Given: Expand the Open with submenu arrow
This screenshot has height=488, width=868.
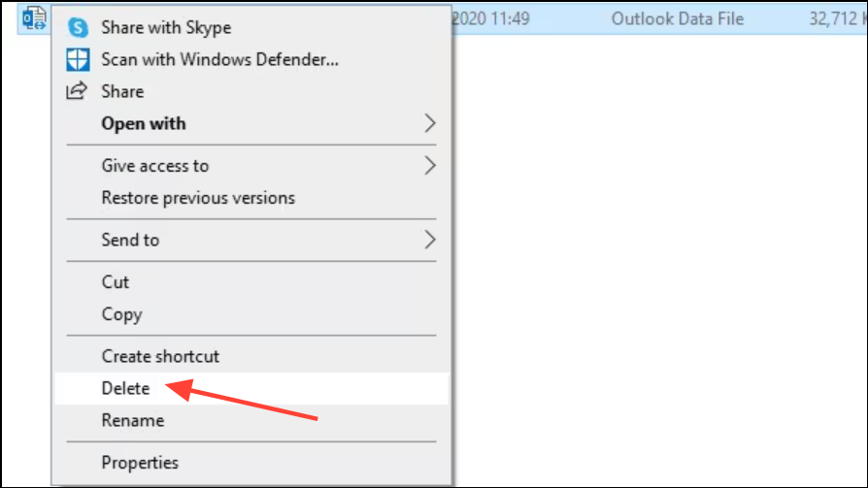Looking at the screenshot, I should pos(429,123).
